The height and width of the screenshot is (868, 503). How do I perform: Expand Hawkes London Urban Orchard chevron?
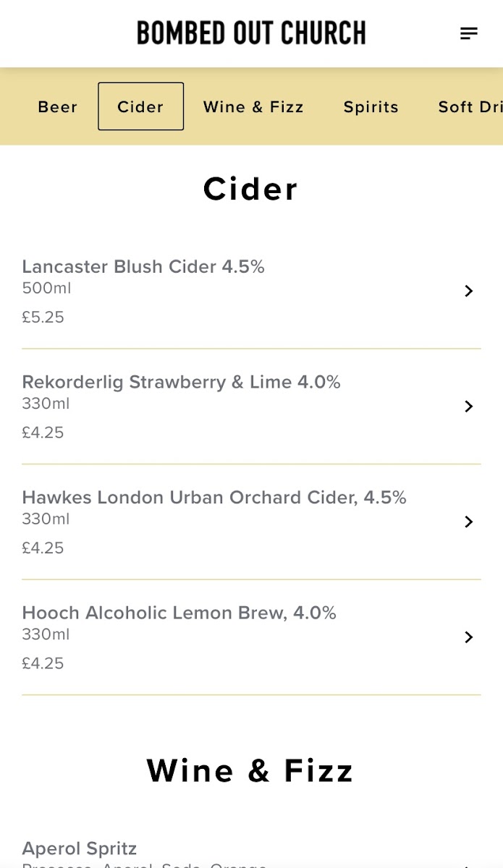469,522
